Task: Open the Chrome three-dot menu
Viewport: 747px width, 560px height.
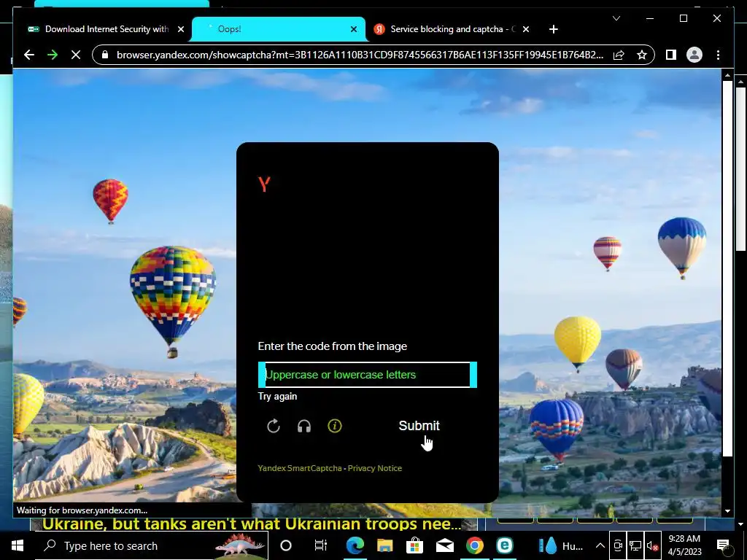Action: [x=718, y=55]
